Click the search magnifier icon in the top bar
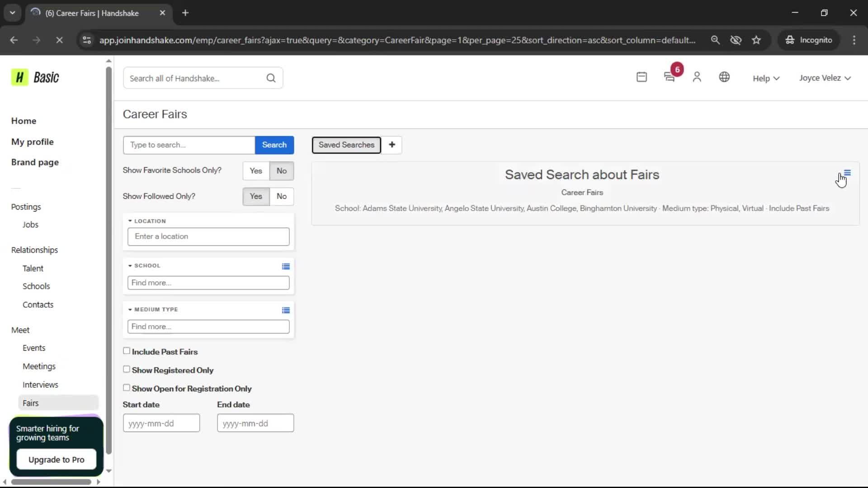The image size is (868, 488). coord(271,78)
